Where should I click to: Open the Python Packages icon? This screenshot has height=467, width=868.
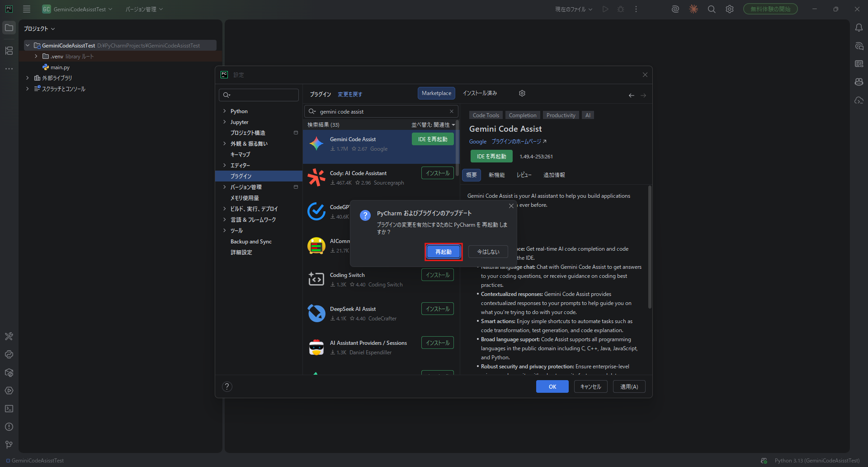point(9,372)
